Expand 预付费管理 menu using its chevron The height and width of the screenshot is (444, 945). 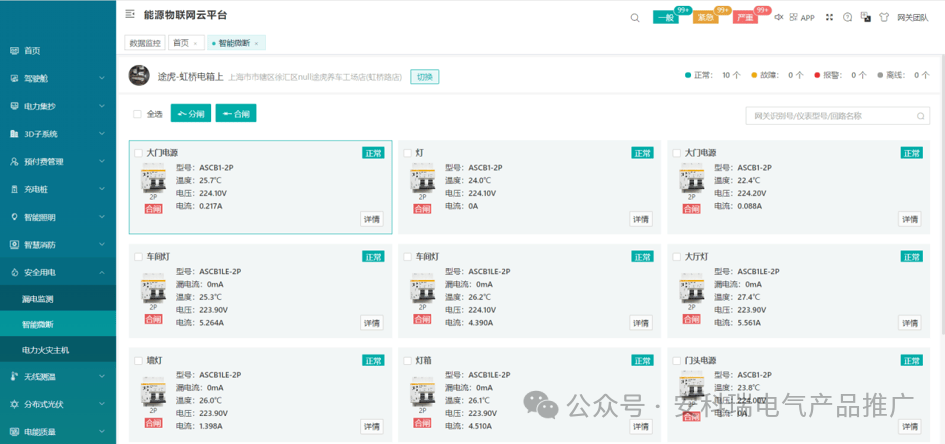102,161
